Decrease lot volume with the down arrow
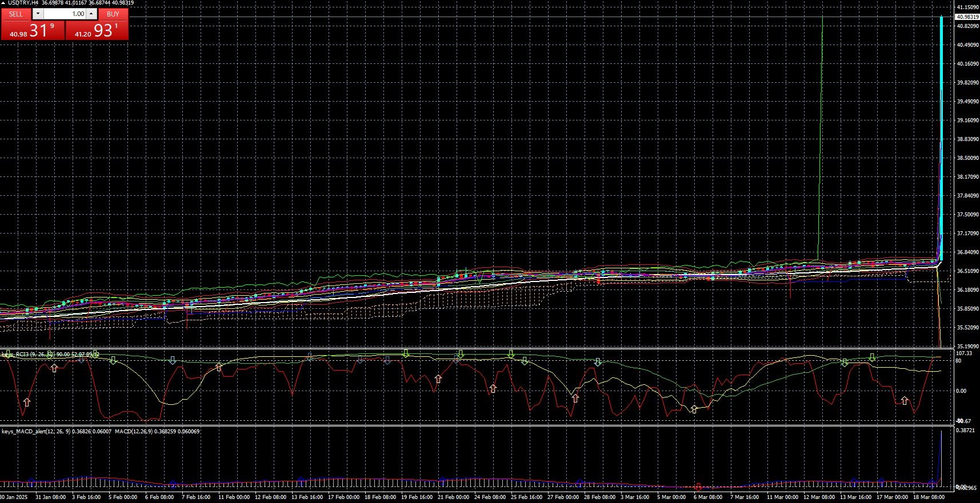980x503 pixels. tap(38, 14)
